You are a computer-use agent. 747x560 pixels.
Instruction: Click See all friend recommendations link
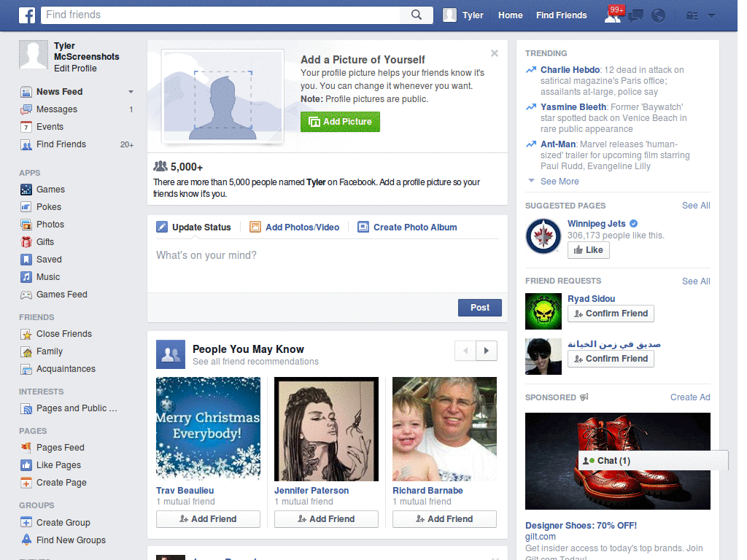click(255, 362)
